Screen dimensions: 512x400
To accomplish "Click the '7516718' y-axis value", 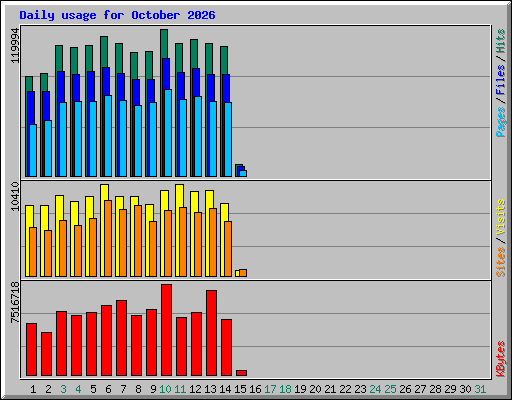I will click(15, 302).
